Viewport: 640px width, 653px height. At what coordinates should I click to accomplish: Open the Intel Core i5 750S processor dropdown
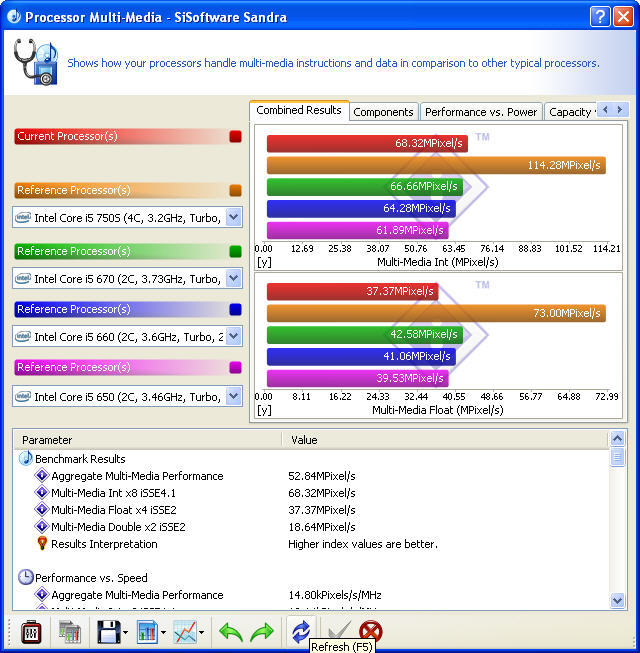point(127,217)
